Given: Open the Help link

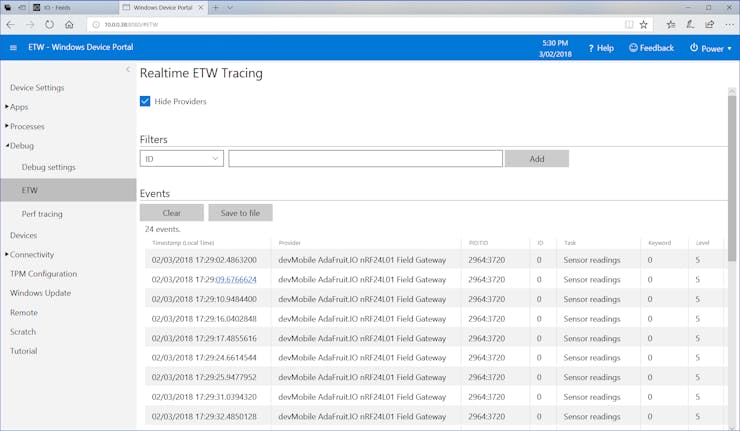Looking at the screenshot, I should click(x=601, y=48).
